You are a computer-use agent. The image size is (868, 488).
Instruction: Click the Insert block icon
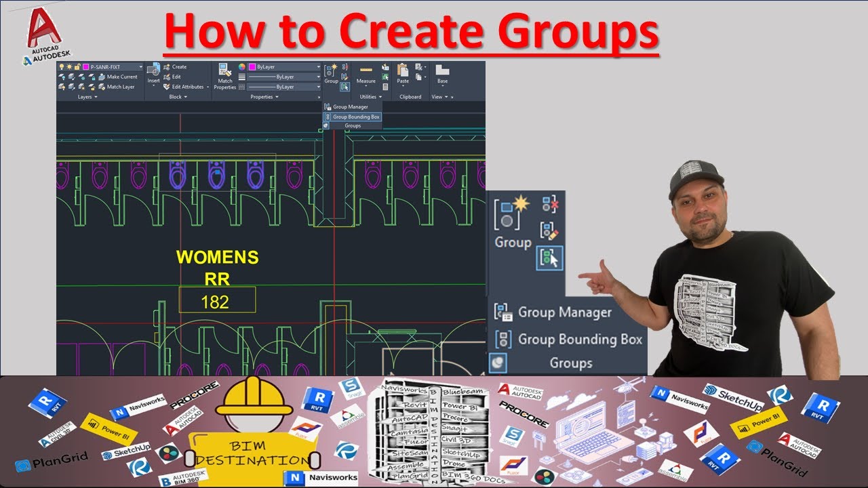[154, 70]
